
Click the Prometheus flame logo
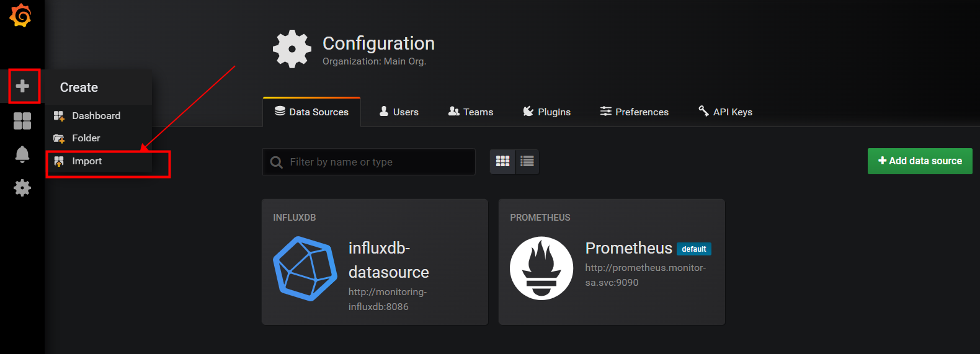coord(541,268)
